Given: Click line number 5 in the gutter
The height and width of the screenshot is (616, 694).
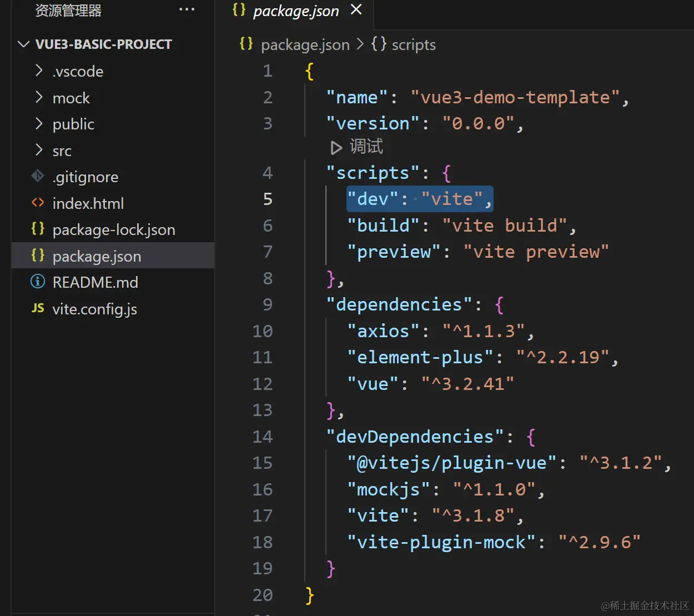Looking at the screenshot, I should [268, 199].
